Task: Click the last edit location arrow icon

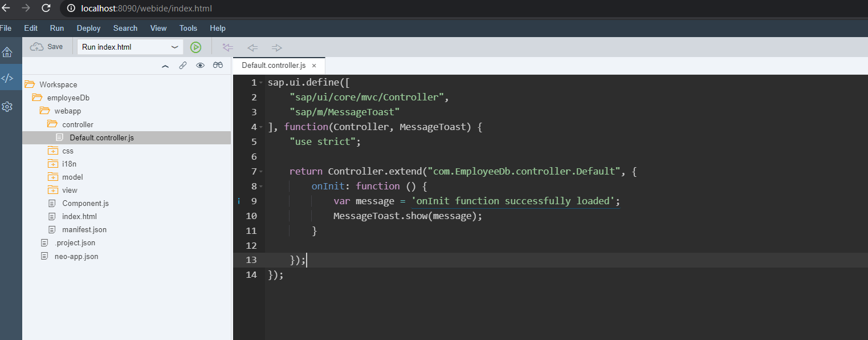Action: click(228, 47)
